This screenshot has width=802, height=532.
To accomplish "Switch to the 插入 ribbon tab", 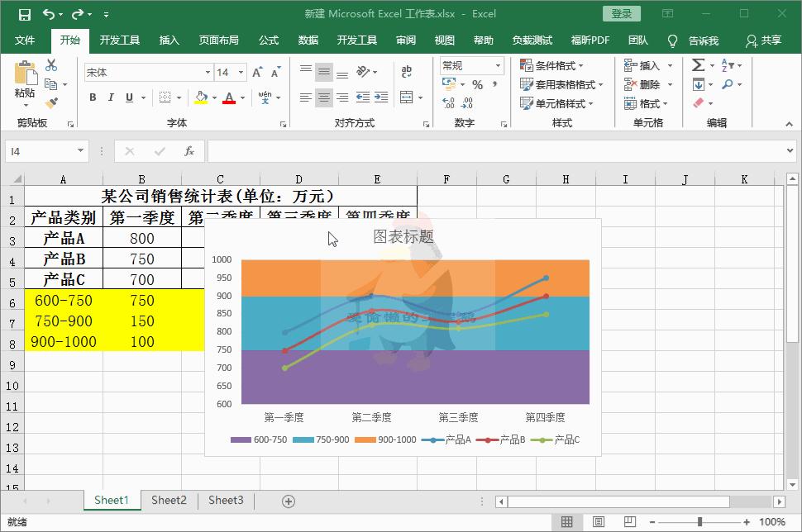I will coord(169,40).
